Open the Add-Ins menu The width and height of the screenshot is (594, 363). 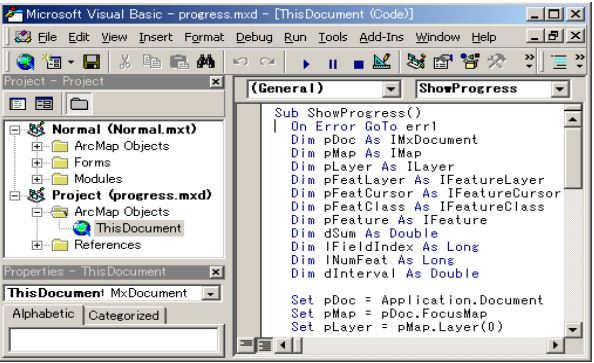click(381, 37)
